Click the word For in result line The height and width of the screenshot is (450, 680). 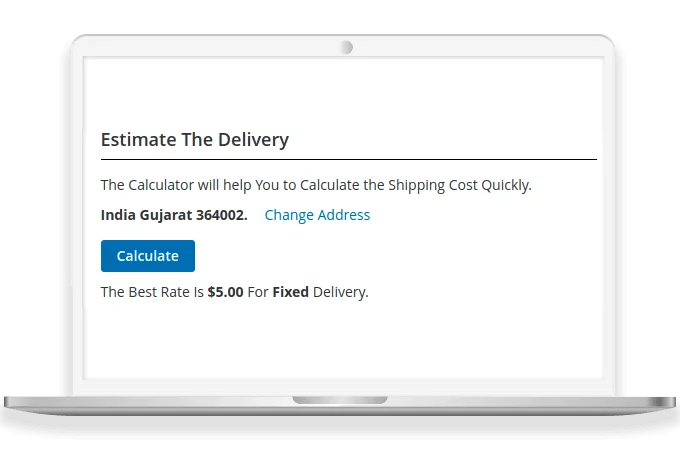(x=258, y=293)
